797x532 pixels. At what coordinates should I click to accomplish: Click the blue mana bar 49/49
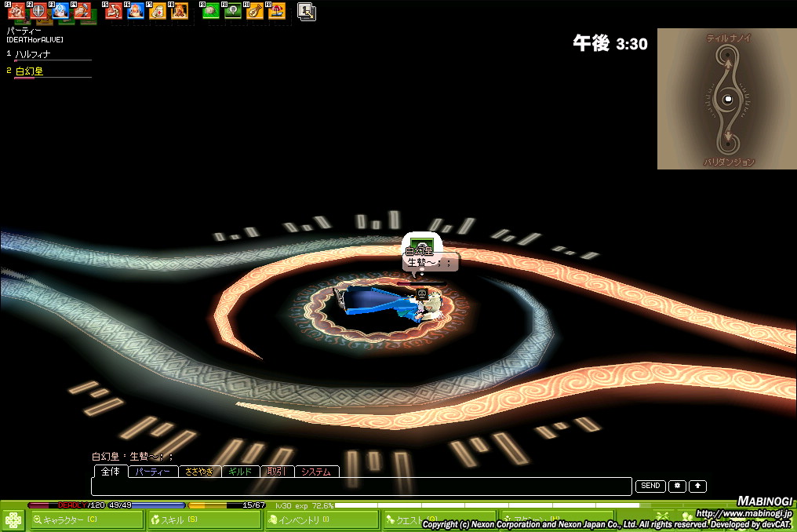click(147, 505)
